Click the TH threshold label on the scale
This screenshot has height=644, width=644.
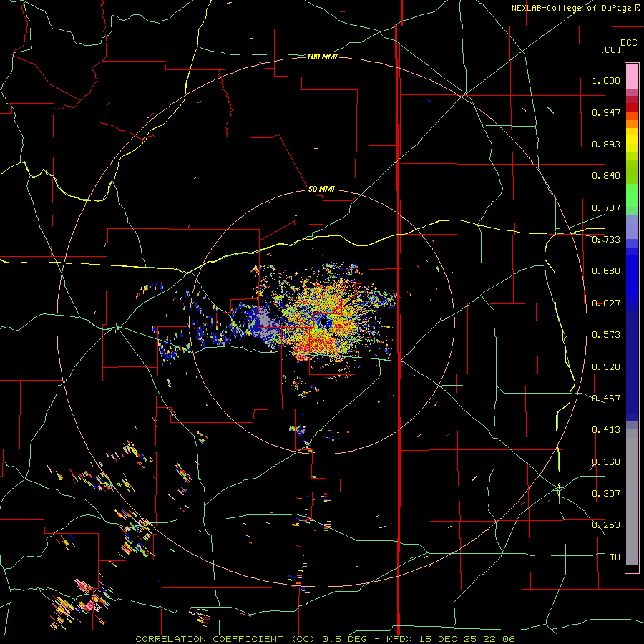pyautogui.click(x=615, y=557)
